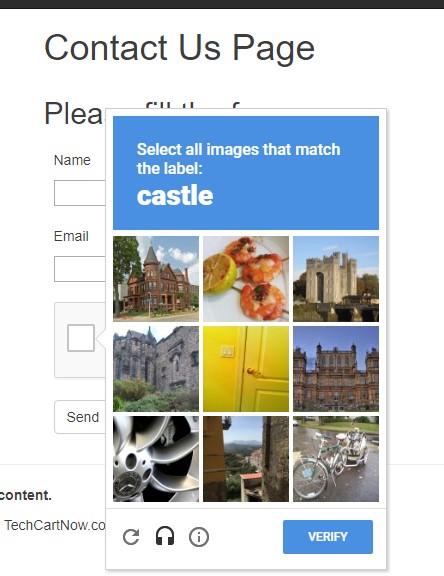
Task: Click the TechCartNow.com footer link
Action: point(55,525)
